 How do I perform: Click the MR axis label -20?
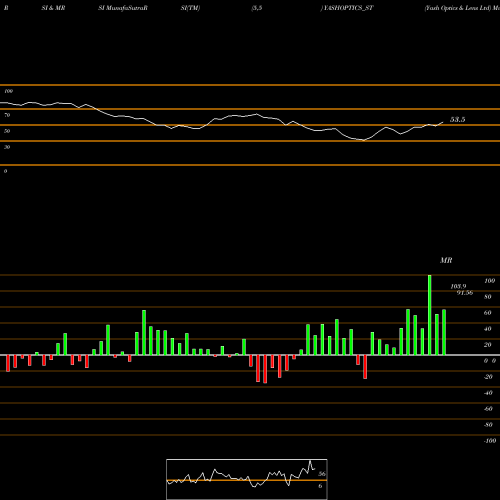(x=488, y=377)
